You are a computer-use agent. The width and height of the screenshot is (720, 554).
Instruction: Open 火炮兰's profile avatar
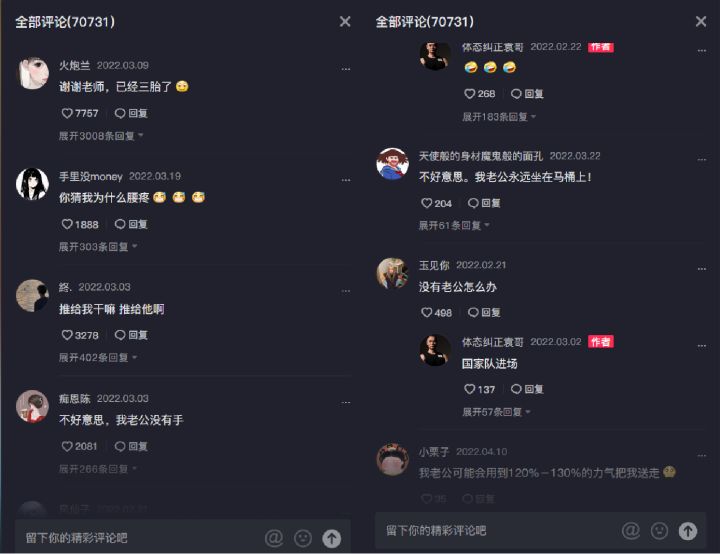33,73
